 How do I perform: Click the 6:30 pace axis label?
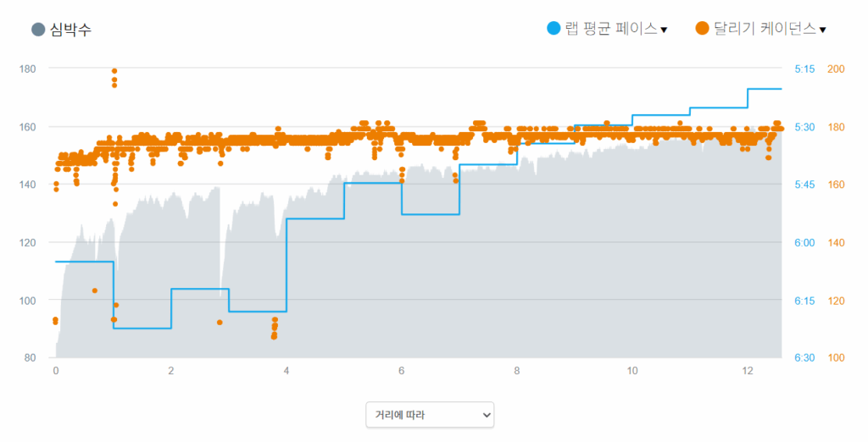pos(804,358)
